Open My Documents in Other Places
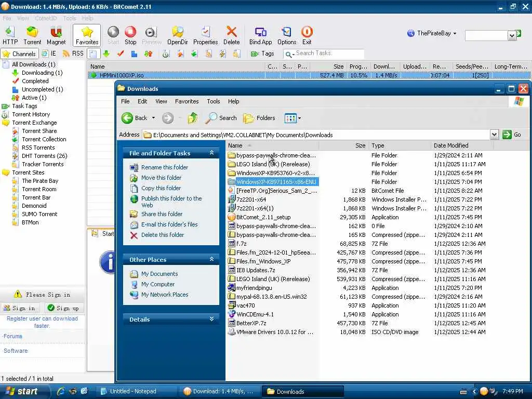 click(159, 274)
